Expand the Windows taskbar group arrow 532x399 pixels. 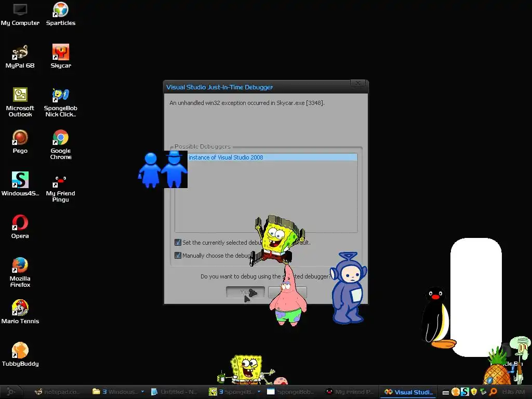coord(142,392)
